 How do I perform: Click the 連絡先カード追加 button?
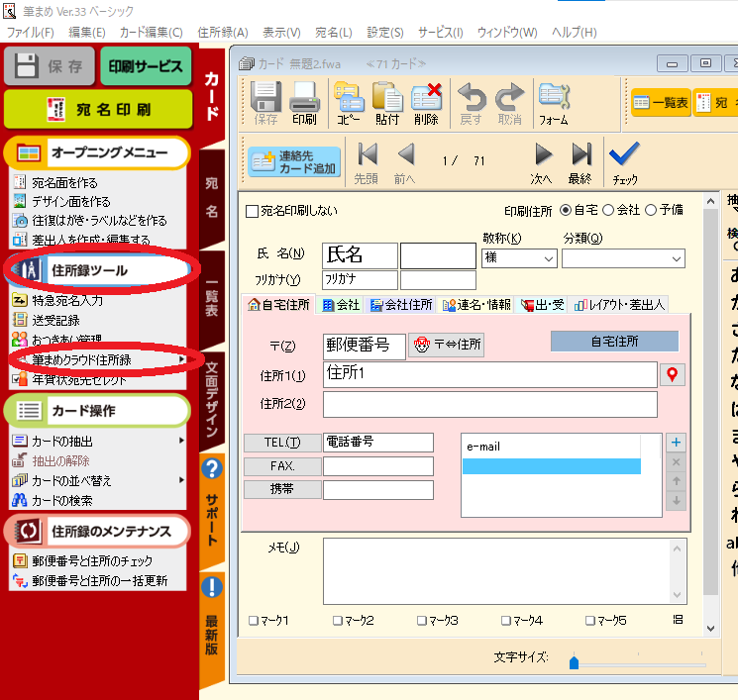pyautogui.click(x=293, y=162)
